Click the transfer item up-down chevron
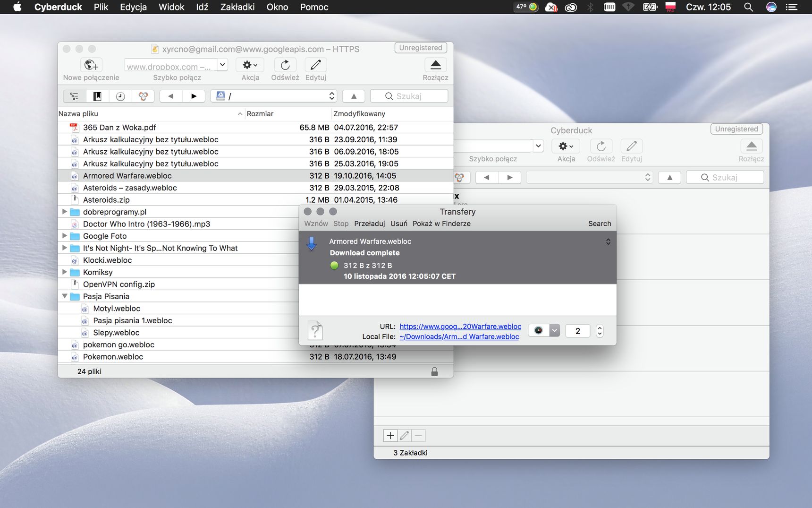The height and width of the screenshot is (508, 812). pos(608,241)
